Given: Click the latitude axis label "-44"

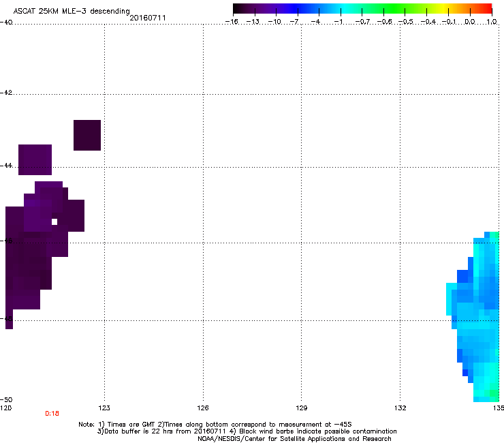Looking at the screenshot, I should [x=6, y=166].
